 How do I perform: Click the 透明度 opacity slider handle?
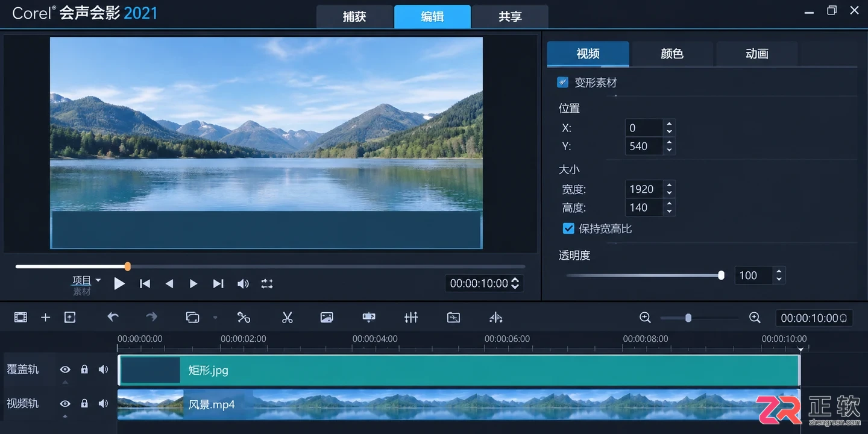721,275
